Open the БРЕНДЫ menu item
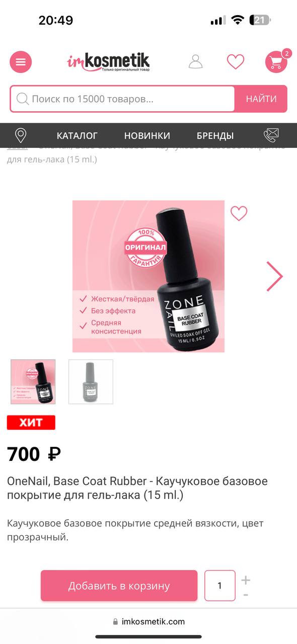Screen dimensions: 297x644 point(215,135)
